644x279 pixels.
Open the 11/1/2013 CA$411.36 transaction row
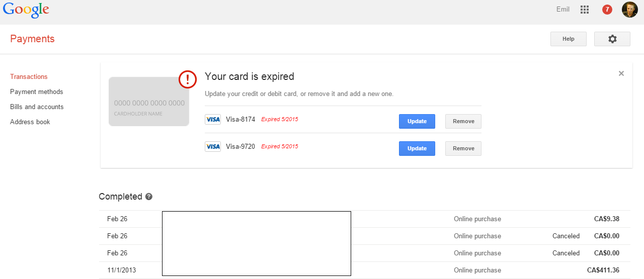[x=365, y=270]
